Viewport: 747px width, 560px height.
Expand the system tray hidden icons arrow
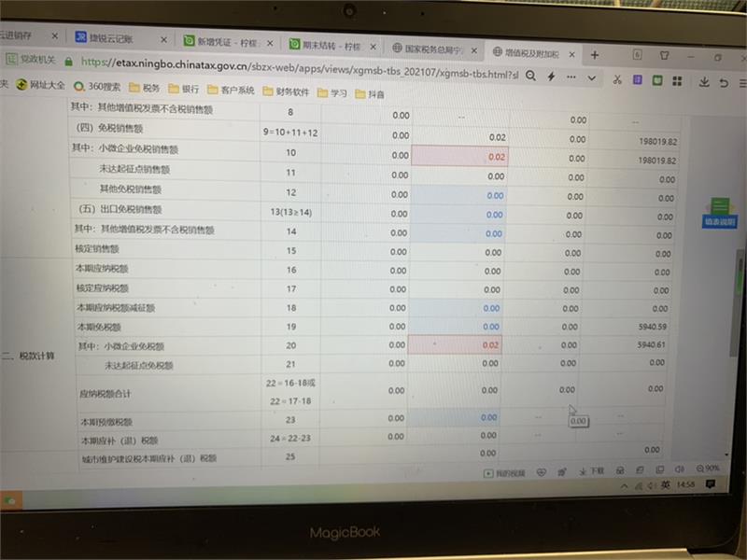pyautogui.click(x=624, y=486)
